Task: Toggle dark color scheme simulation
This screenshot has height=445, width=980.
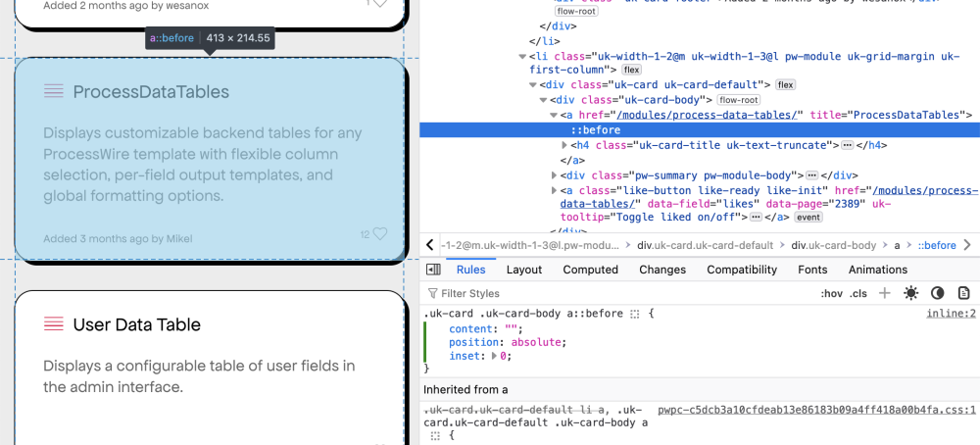Action: 937,293
